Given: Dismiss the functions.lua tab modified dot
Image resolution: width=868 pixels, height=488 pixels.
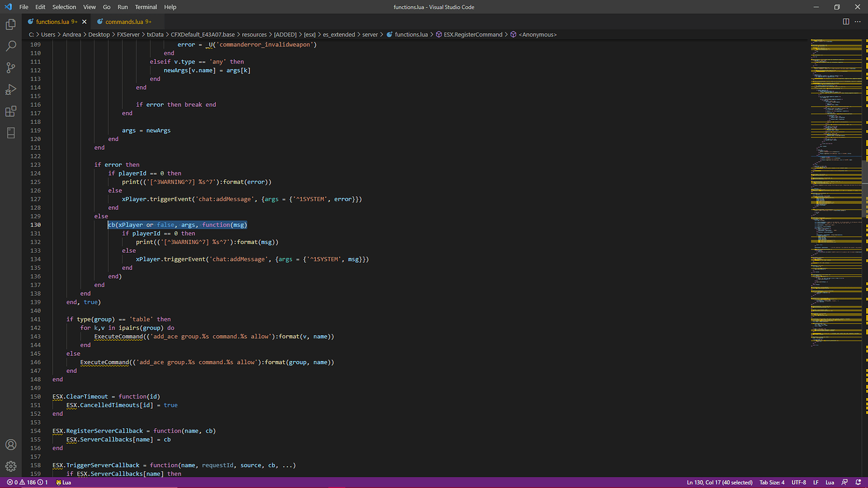Looking at the screenshot, I should [84, 21].
